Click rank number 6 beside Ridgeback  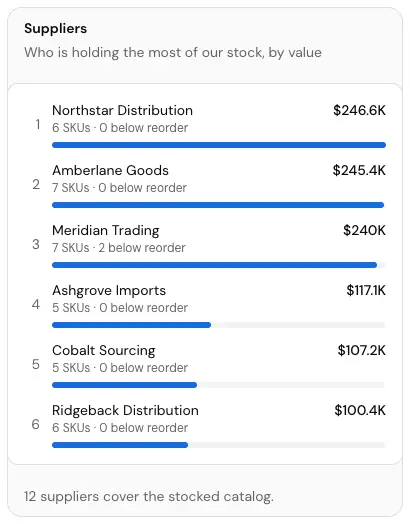(x=36, y=424)
